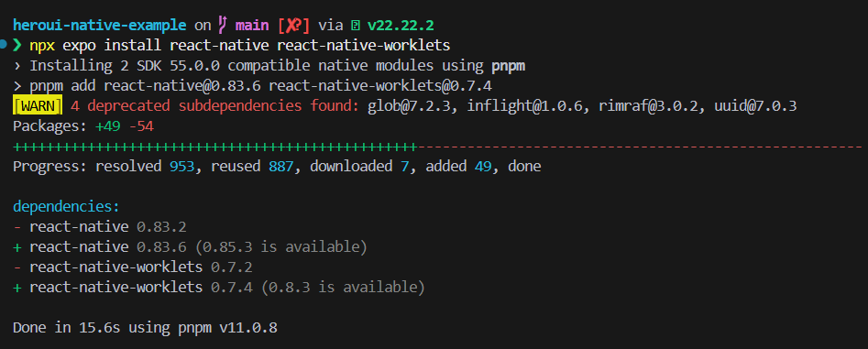Click react-native-worklets@0.7.4 in the pnpm add line
The width and height of the screenshot is (868, 349).
tap(381, 86)
